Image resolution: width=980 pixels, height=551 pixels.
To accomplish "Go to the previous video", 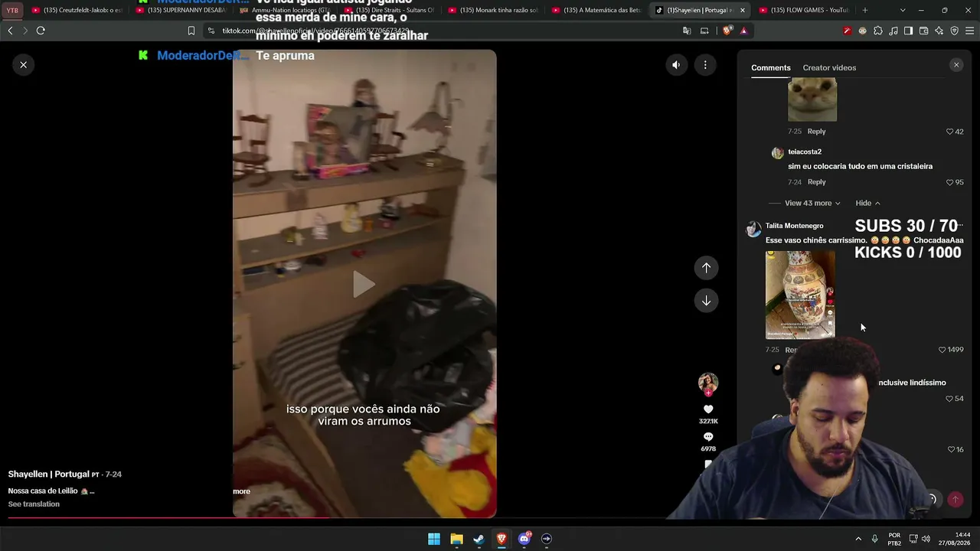I will pos(706,268).
